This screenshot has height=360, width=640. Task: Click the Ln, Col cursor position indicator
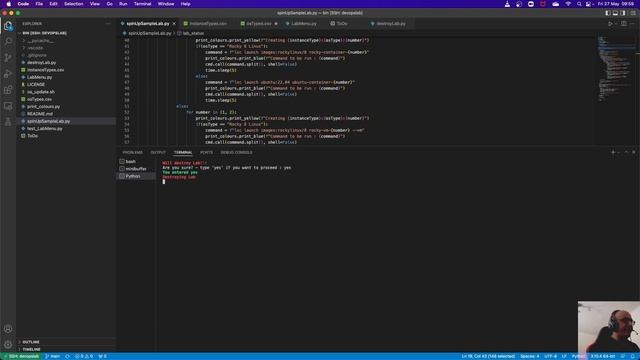tap(488, 356)
